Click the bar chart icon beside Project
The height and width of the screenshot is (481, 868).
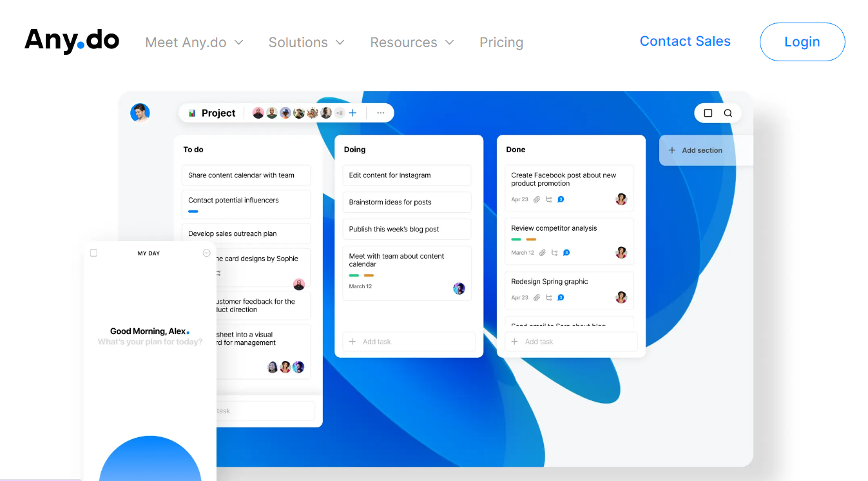[x=192, y=113]
